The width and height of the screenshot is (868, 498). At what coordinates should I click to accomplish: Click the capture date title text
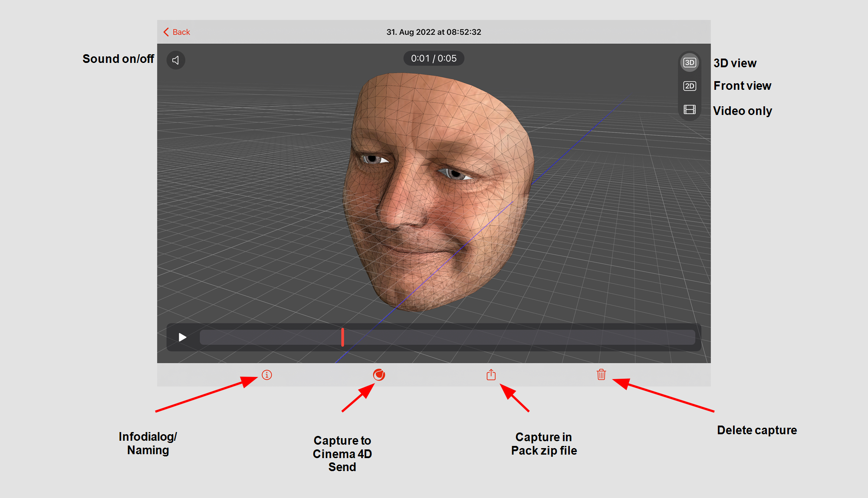434,32
